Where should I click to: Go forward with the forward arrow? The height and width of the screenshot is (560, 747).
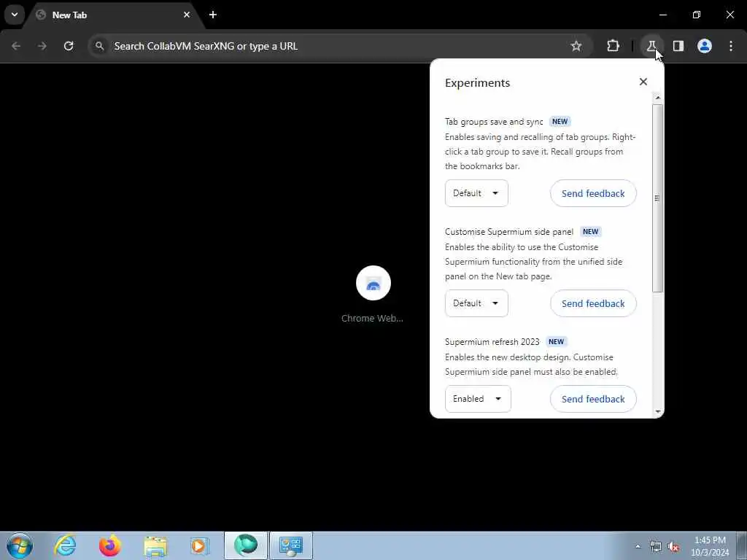(42, 46)
